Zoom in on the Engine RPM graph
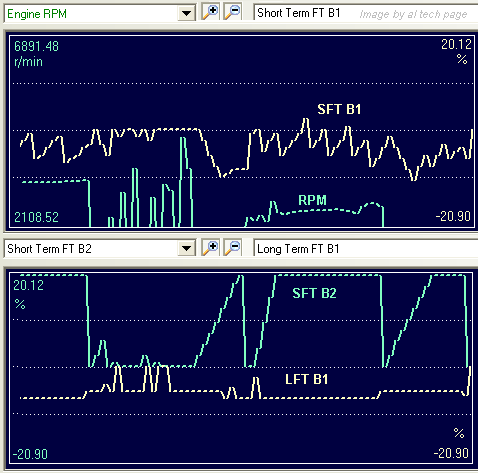The height and width of the screenshot is (473, 478). tap(210, 13)
